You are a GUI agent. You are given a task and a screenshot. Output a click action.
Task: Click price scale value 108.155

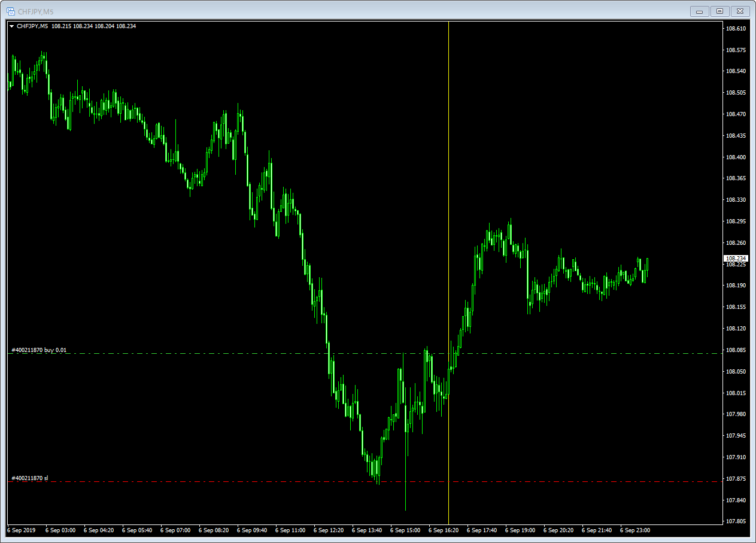tap(736, 307)
